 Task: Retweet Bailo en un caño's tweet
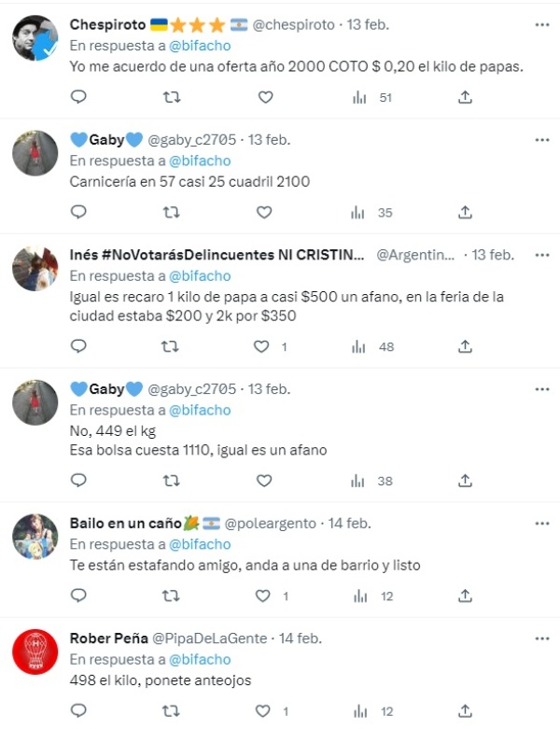(x=172, y=596)
